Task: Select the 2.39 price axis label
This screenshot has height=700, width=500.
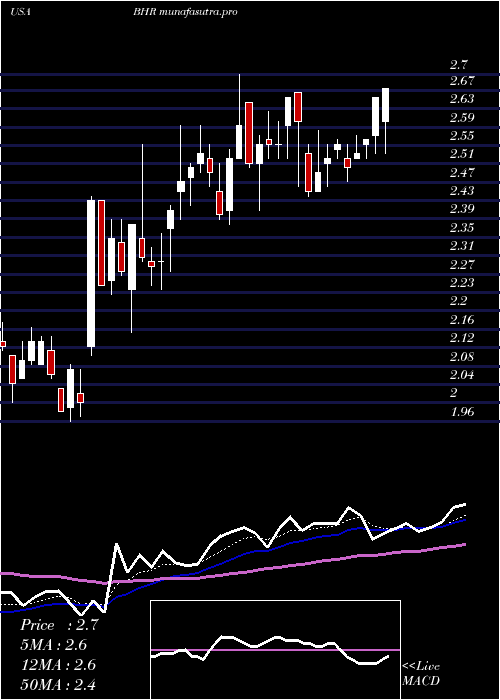Action: pyautogui.click(x=462, y=209)
